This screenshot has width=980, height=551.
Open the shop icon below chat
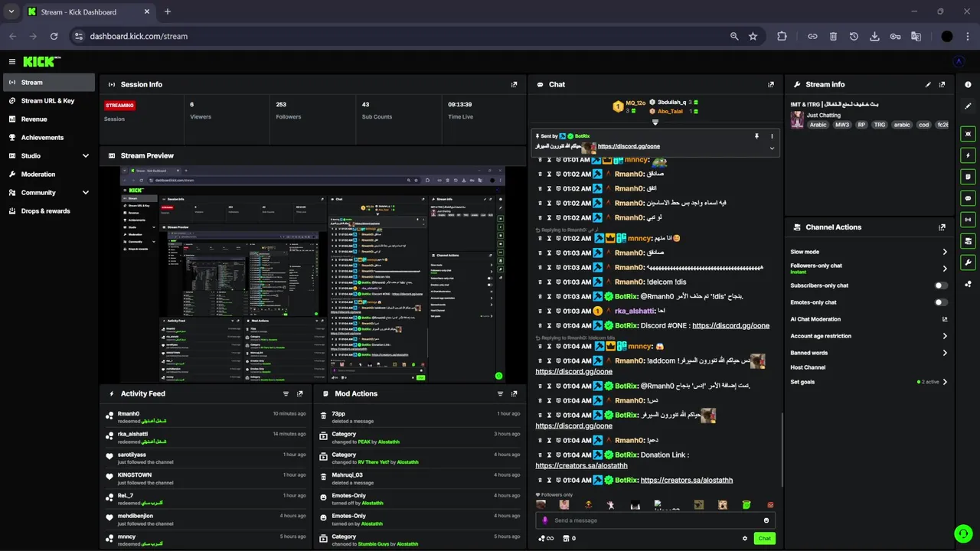[570, 539]
